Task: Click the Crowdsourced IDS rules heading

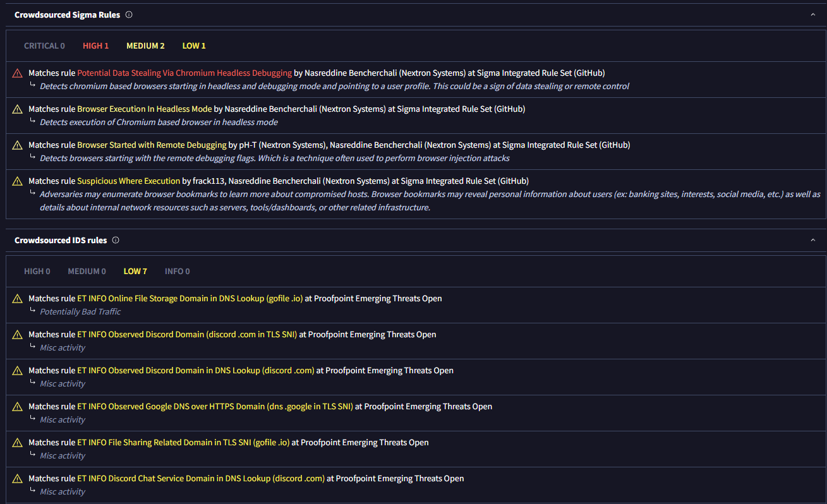Action: (x=61, y=240)
